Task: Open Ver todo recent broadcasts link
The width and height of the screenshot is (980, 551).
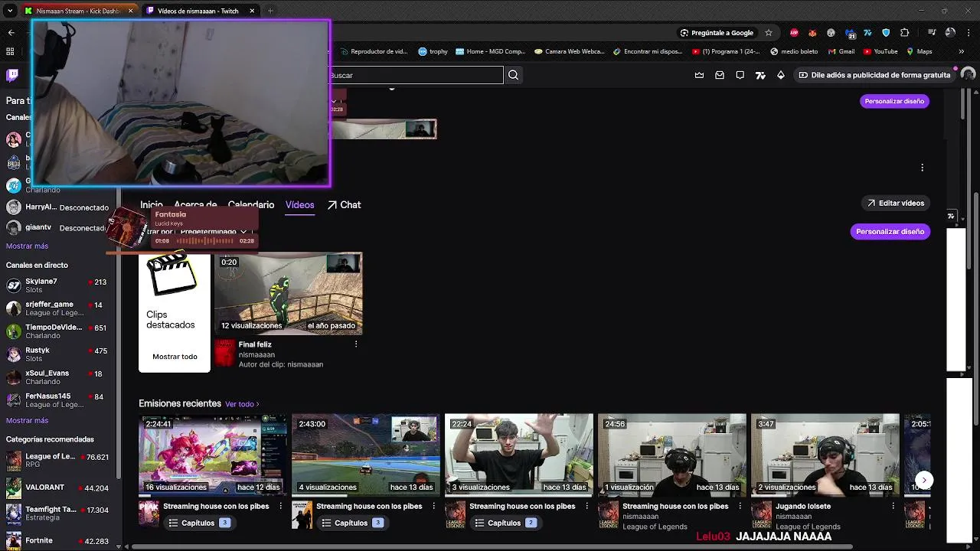Action: [242, 404]
